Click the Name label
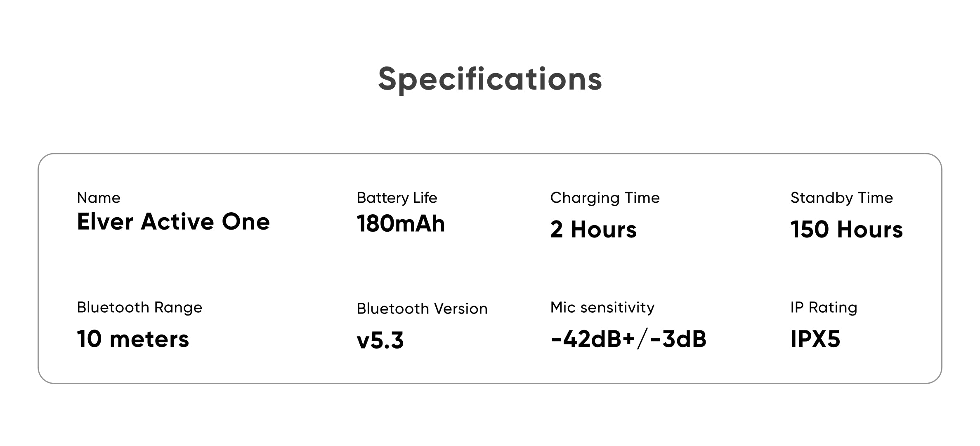980x446 pixels. [99, 198]
